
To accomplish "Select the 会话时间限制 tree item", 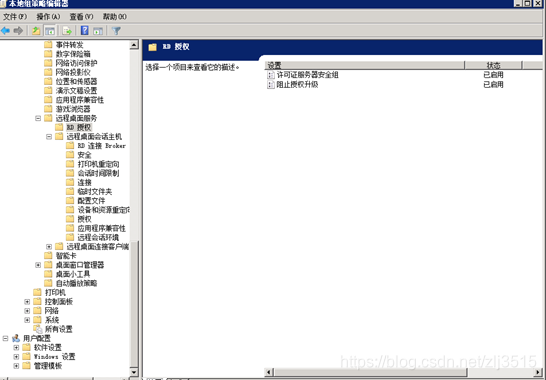I will [98, 173].
